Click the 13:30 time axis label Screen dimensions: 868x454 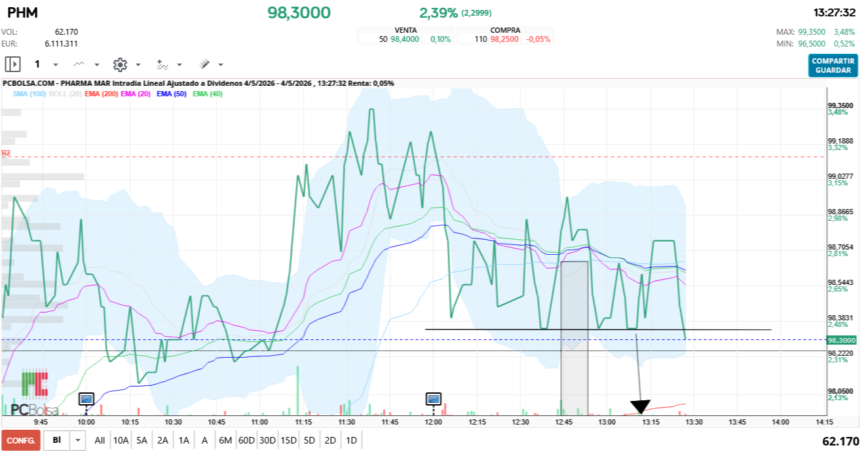click(x=694, y=422)
